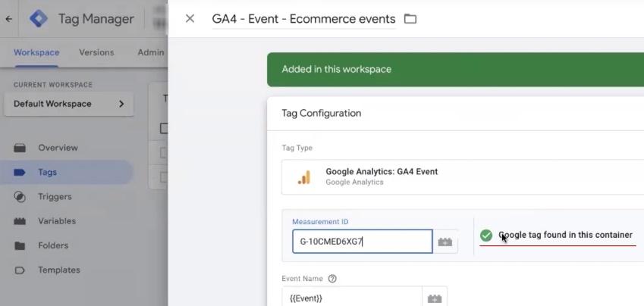Navigate to Variables section
Screen dimensions: 644x306
click(57, 221)
